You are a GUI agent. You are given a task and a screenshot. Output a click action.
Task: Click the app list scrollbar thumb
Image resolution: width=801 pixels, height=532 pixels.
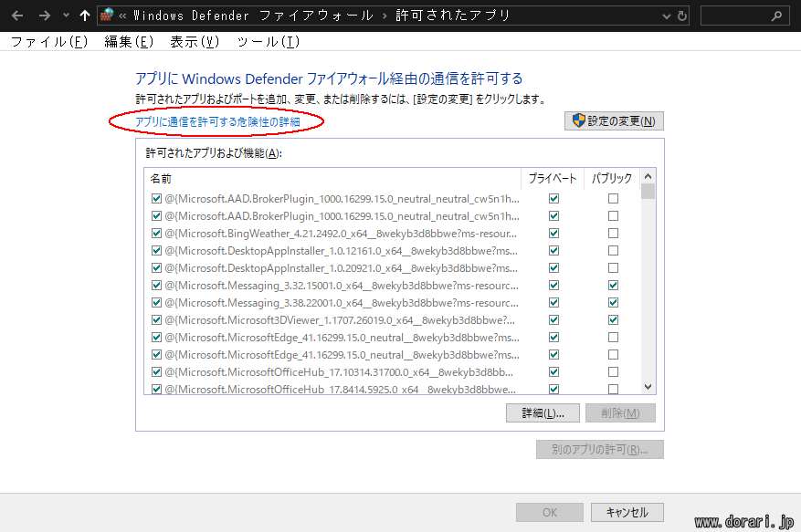(648, 191)
